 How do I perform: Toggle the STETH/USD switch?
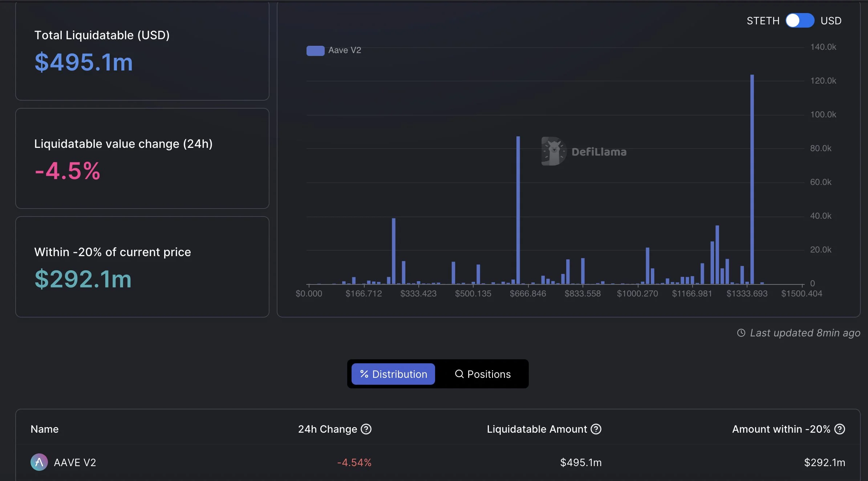click(799, 21)
